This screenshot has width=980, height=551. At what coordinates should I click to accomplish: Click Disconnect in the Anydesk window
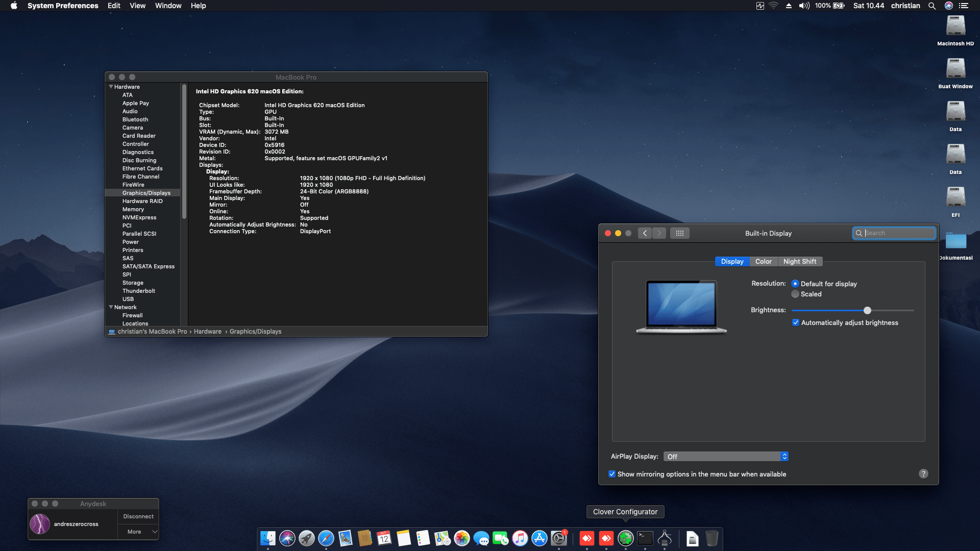click(x=138, y=516)
